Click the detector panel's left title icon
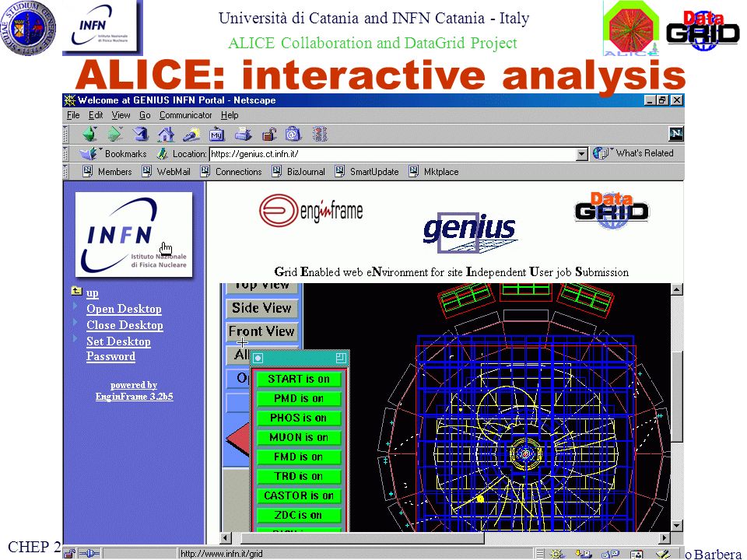 click(258, 358)
